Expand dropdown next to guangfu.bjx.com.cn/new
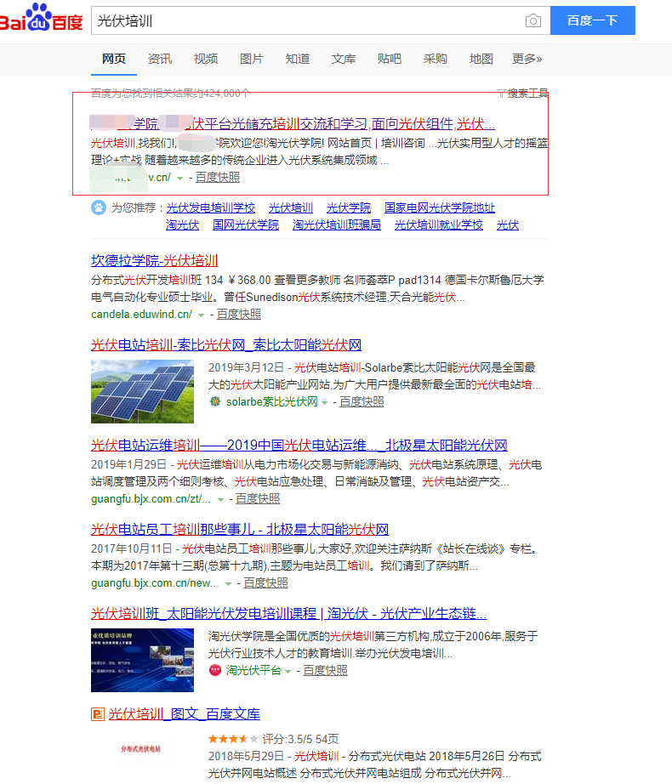 coord(228,583)
